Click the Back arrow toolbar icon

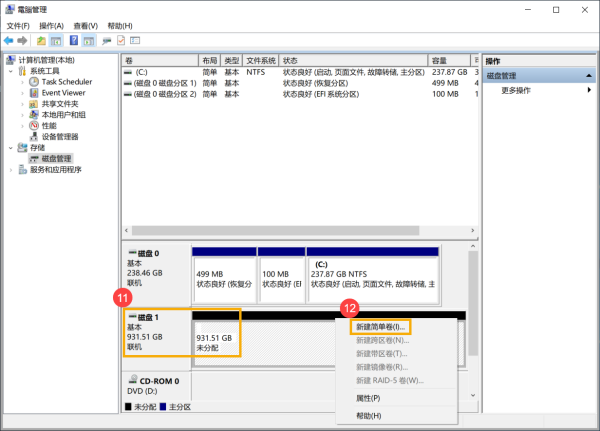(9, 41)
